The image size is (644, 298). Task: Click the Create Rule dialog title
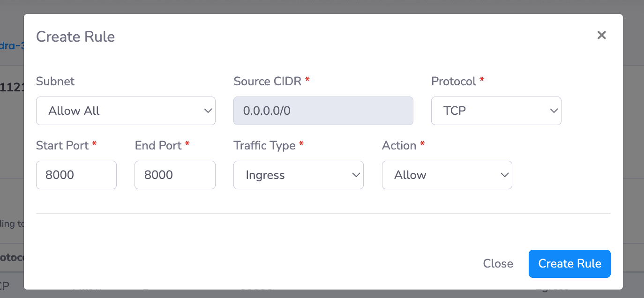[75, 37]
